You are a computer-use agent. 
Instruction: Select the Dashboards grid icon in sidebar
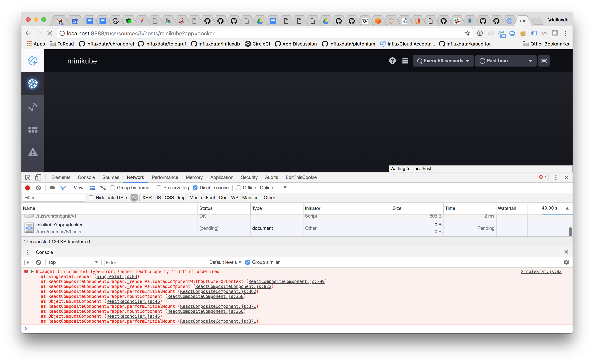tap(33, 130)
